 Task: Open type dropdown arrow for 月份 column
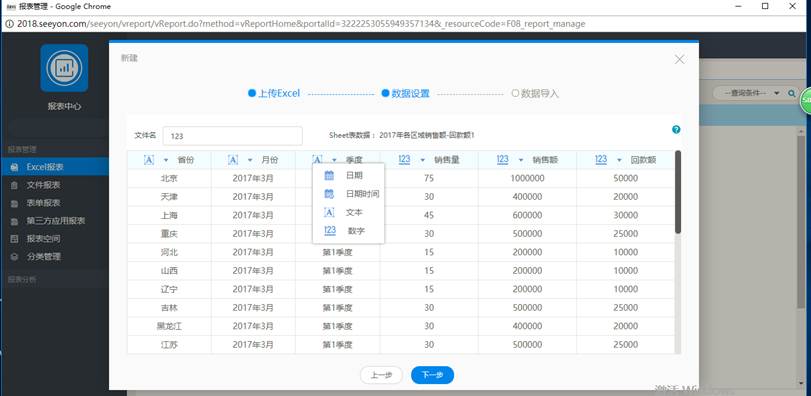[250, 160]
